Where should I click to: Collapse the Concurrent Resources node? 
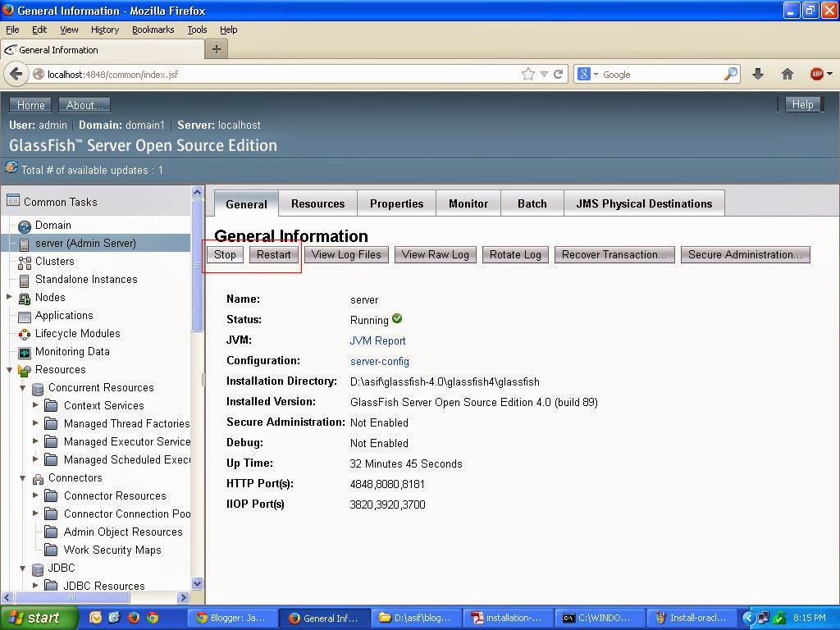[22, 387]
